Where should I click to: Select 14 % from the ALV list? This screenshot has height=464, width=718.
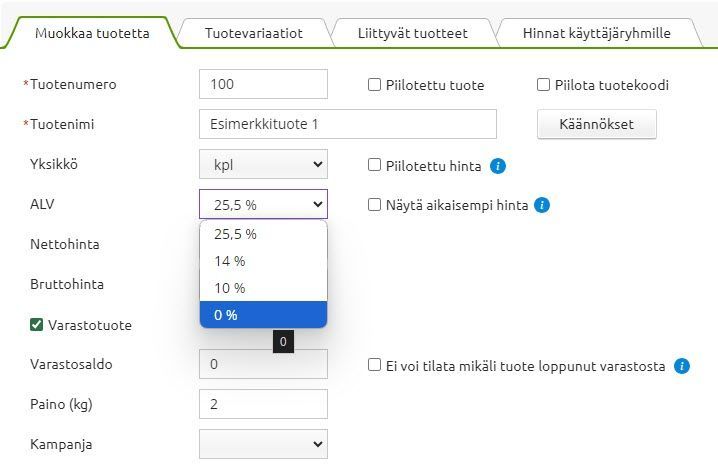coord(230,261)
